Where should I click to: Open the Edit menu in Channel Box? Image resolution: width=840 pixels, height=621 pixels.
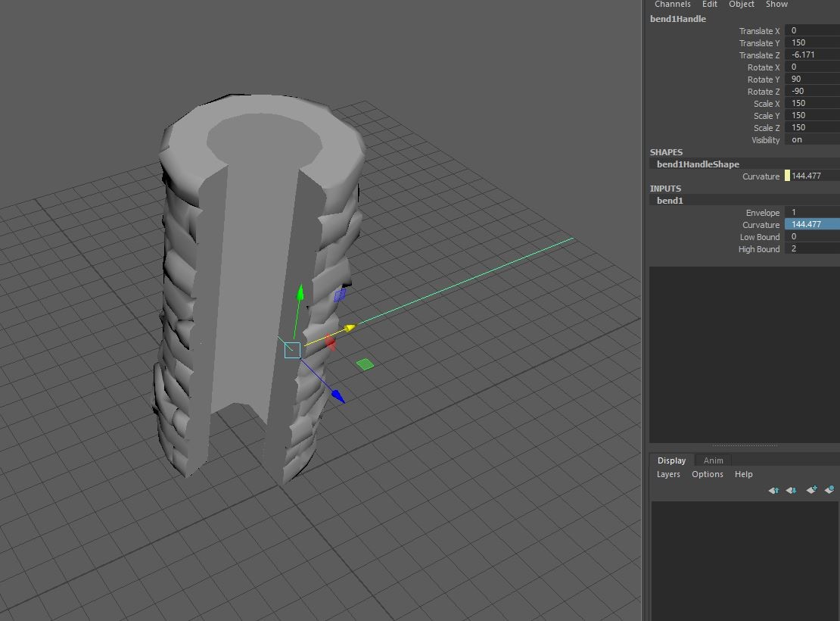[709, 5]
